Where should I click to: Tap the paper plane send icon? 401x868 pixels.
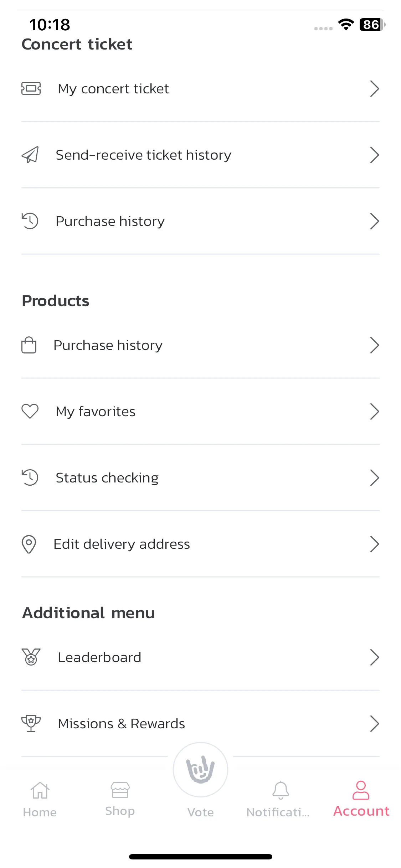30,155
